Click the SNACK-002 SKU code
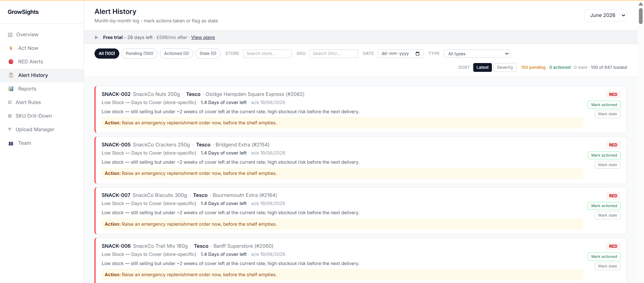This screenshot has width=644, height=283. pos(116,94)
